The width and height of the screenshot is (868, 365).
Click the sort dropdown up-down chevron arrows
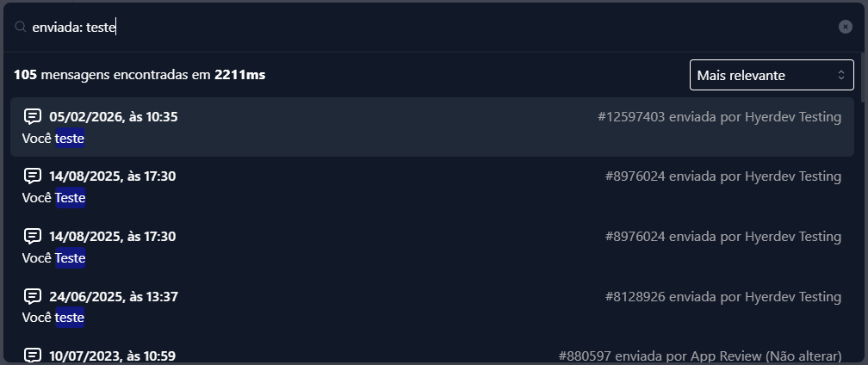pos(841,75)
